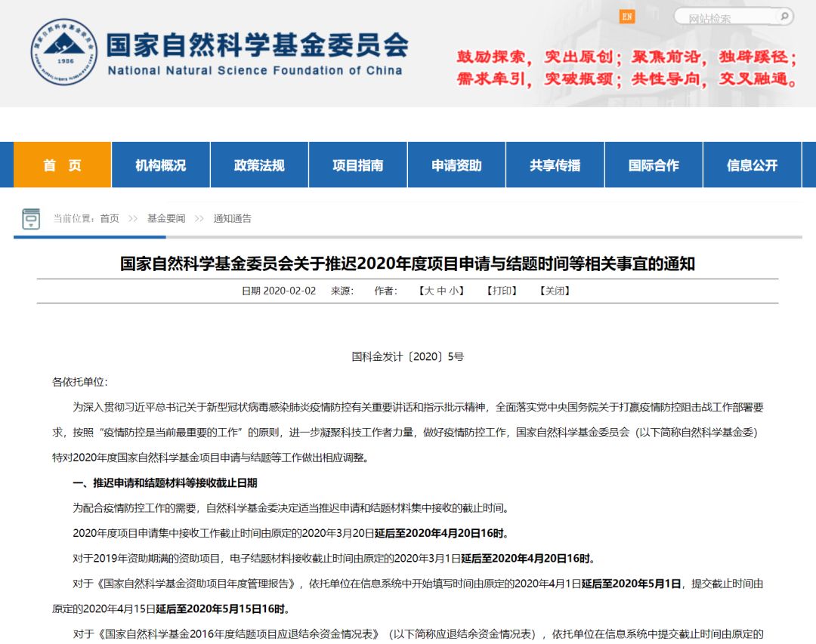Screen dimensions: 816x644
Task: Click heading 一、推迟申请和结题材料等接收截止日期
Action: click(x=165, y=482)
